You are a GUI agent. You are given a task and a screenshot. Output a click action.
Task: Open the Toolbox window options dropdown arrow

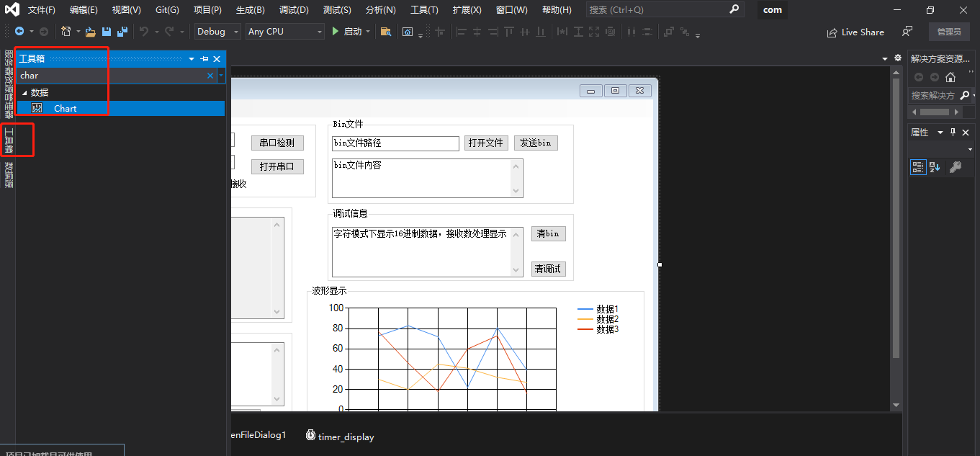click(192, 59)
